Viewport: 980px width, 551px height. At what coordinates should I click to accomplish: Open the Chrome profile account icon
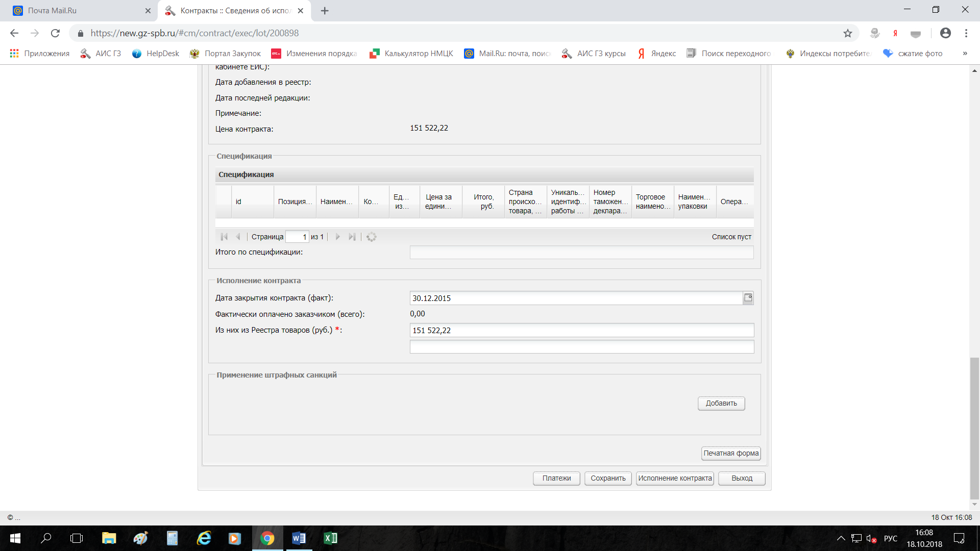pyautogui.click(x=945, y=33)
